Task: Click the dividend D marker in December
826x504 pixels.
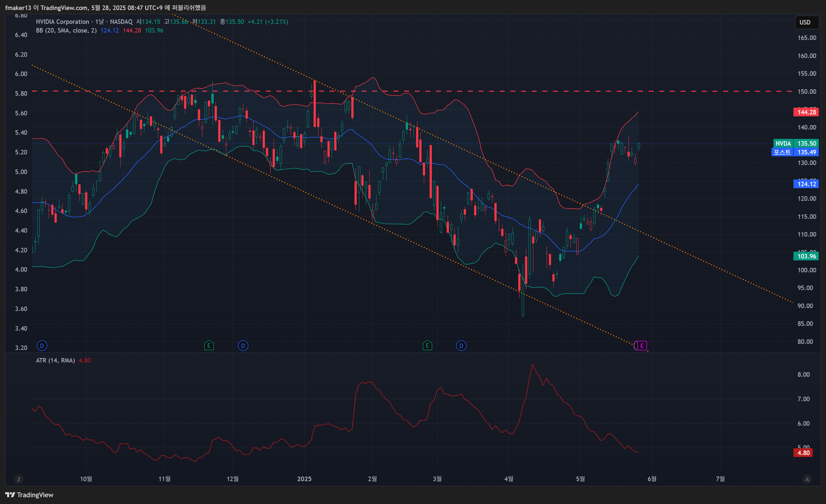Action: coord(243,345)
